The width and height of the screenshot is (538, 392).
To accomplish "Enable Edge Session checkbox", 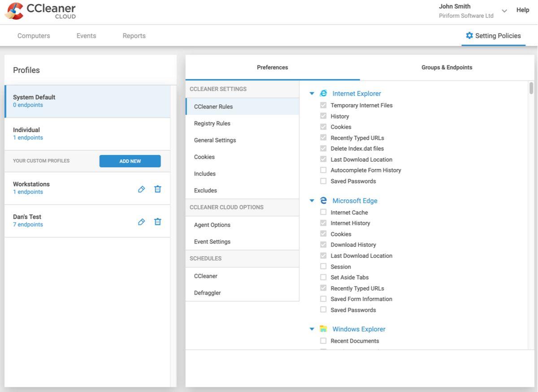I will [323, 267].
